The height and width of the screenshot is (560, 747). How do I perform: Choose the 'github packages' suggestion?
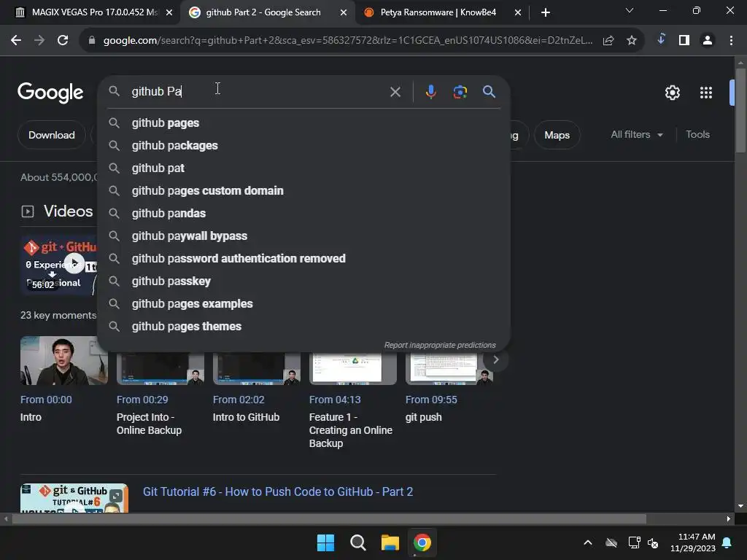pyautogui.click(x=303, y=145)
